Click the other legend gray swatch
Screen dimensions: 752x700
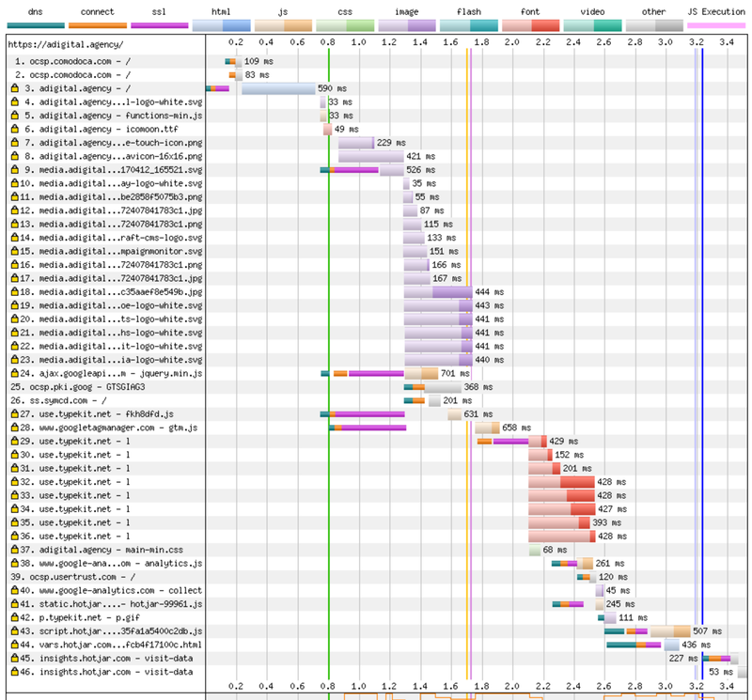coord(654,25)
